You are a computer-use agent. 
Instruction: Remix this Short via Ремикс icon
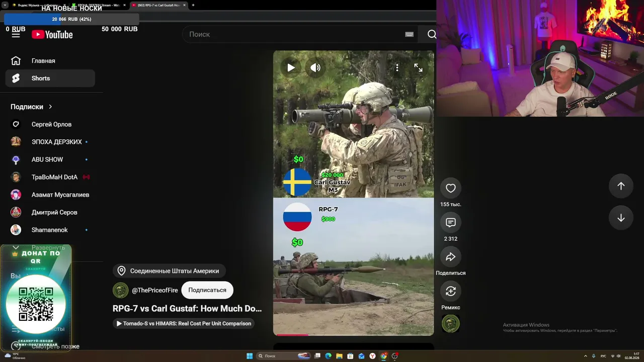coord(451,291)
